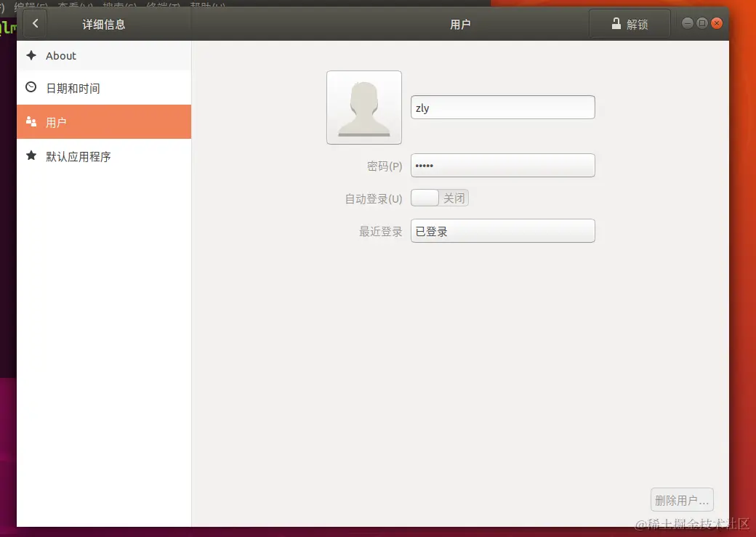
Task: Open the About panel
Action: coord(104,56)
